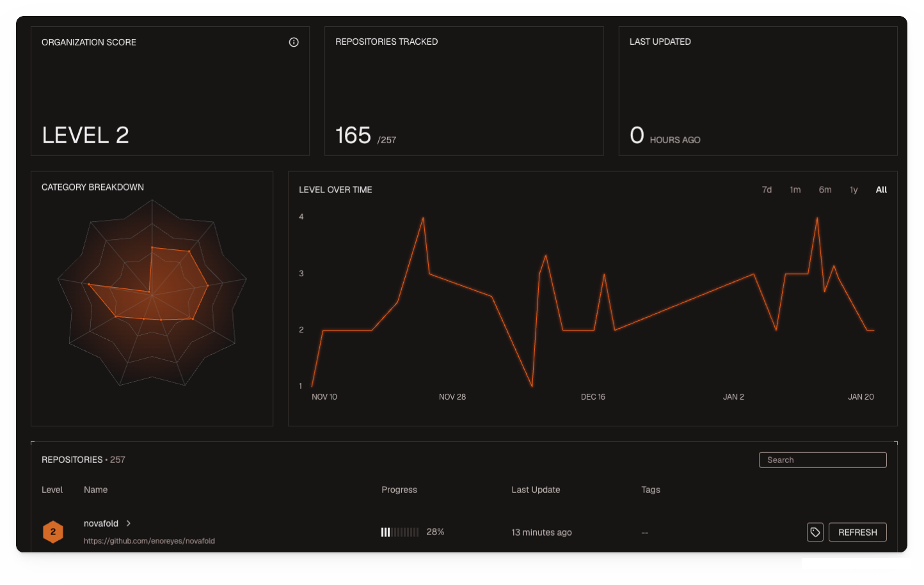Click inside the Search field

822,460
